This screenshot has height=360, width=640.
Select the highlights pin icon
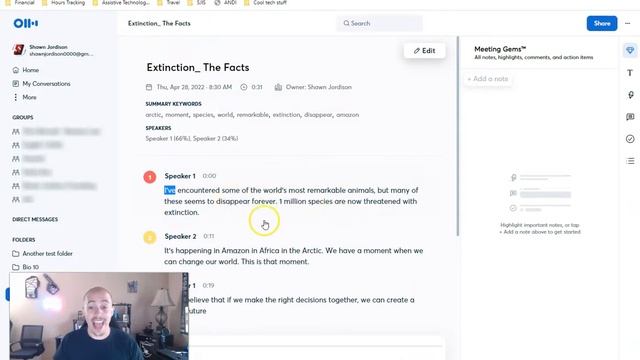click(630, 95)
